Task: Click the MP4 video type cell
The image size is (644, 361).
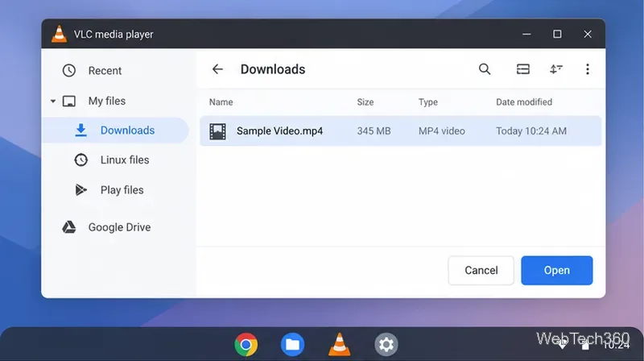Action: (x=441, y=131)
